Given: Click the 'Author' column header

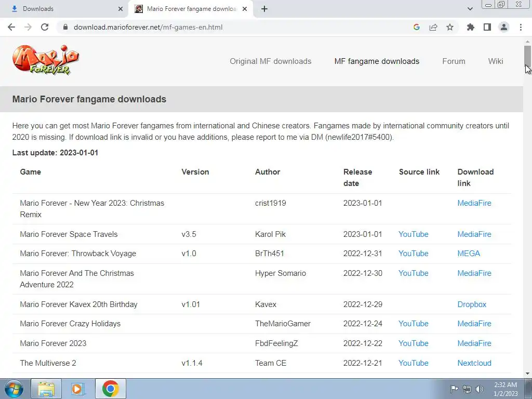Looking at the screenshot, I should tap(268, 171).
